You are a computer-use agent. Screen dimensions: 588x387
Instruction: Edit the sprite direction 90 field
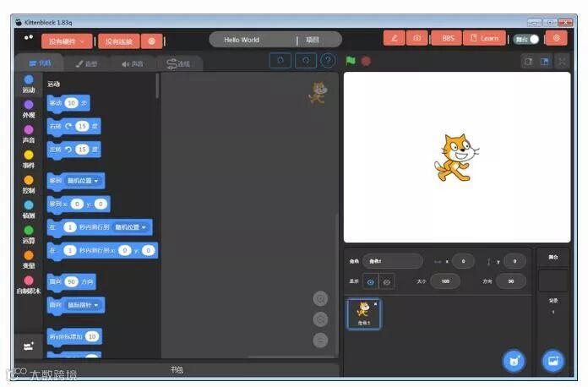(x=511, y=281)
